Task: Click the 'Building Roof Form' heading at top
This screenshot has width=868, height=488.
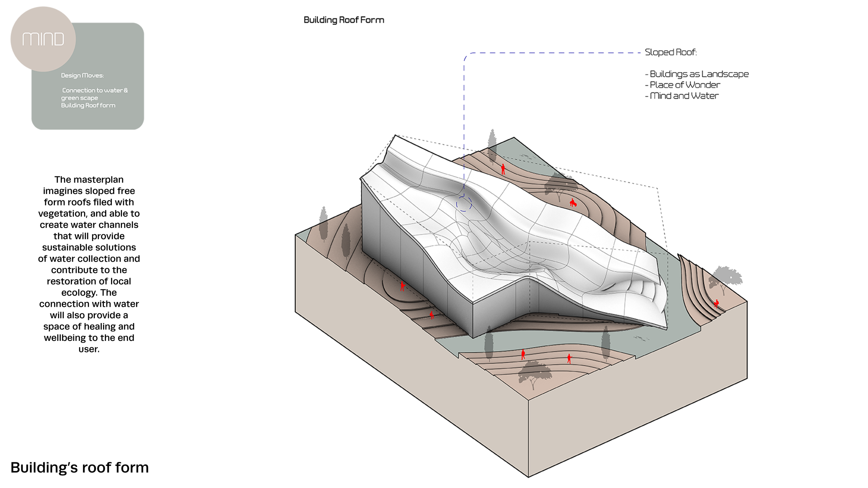Action: 344,20
